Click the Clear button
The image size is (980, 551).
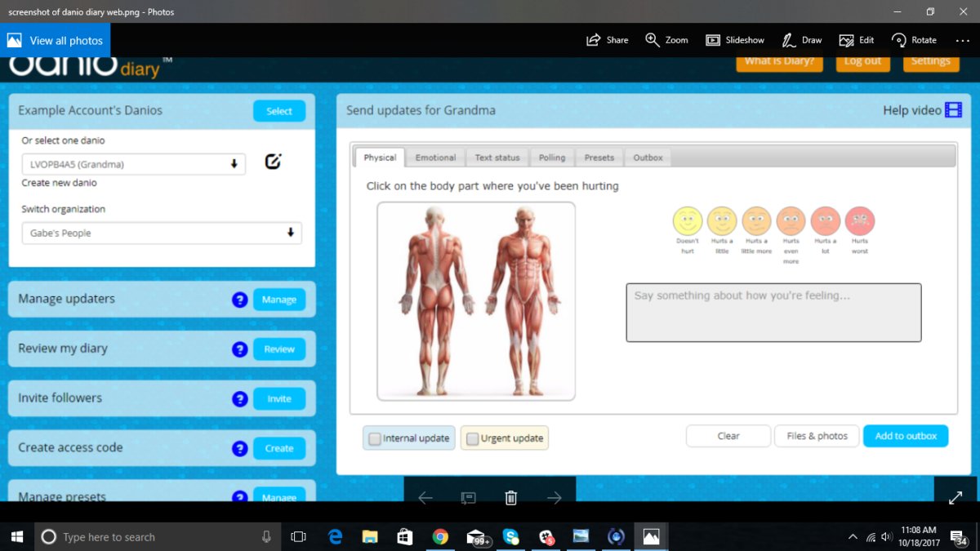tap(728, 436)
